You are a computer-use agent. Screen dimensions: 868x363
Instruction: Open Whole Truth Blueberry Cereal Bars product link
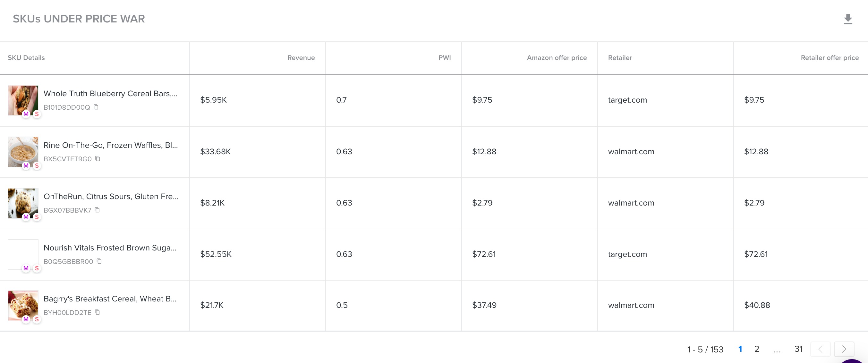(111, 94)
